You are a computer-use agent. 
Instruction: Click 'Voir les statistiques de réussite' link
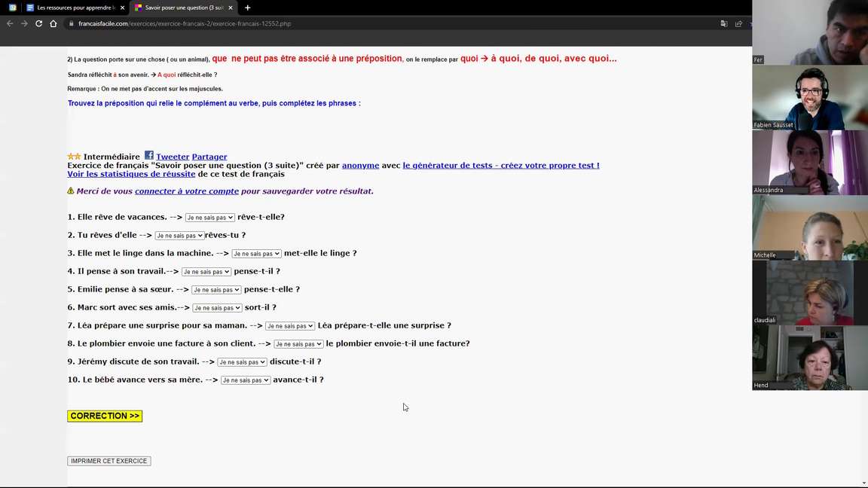131,174
